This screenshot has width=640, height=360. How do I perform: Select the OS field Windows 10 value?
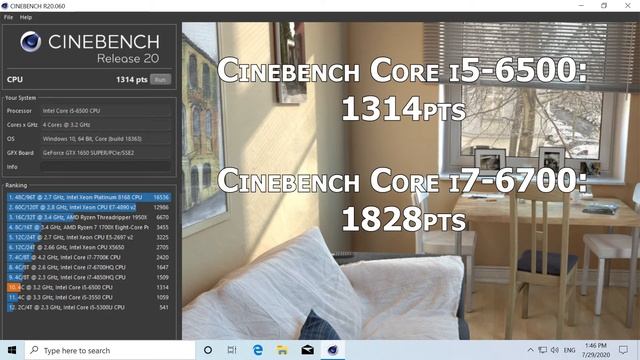click(105, 139)
